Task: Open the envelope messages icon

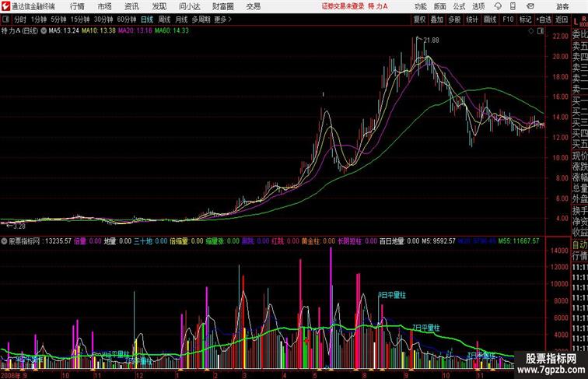Action: point(530,6)
